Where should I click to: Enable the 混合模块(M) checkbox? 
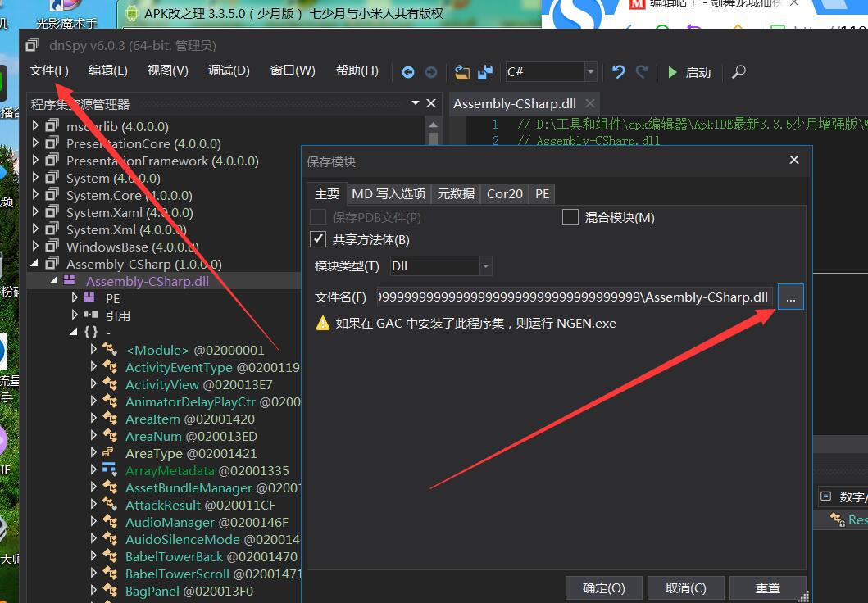(x=570, y=217)
